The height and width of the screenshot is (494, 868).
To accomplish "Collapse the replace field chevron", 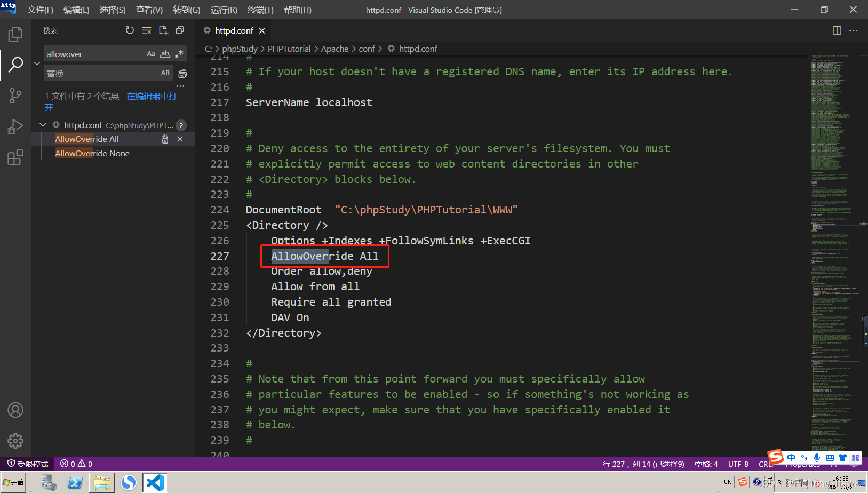I will [x=37, y=63].
